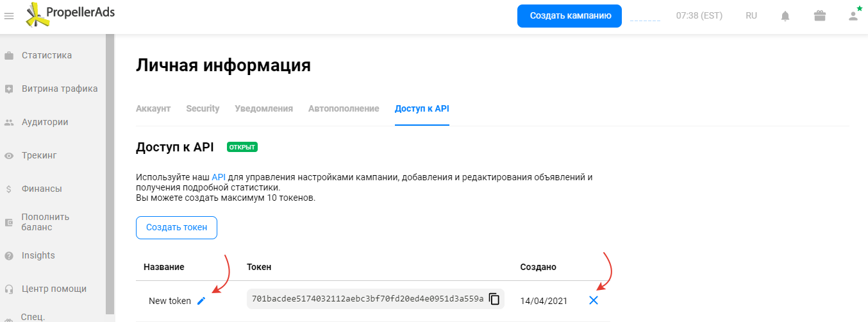This screenshot has width=868, height=322.
Task: Copy the token to clipboard
Action: [x=494, y=299]
